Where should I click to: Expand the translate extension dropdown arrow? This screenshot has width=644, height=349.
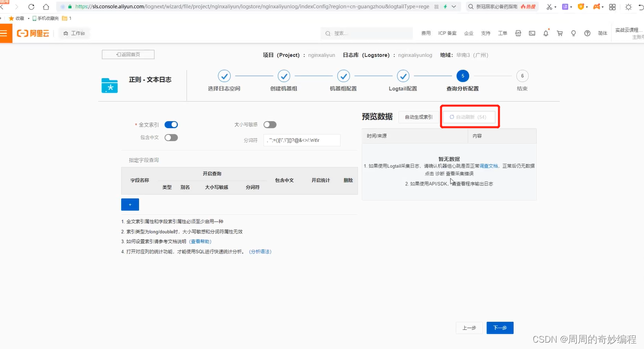tap(571, 7)
